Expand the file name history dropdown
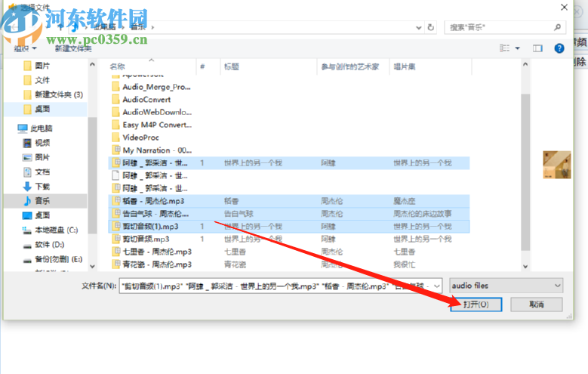The image size is (588, 374). point(437,286)
